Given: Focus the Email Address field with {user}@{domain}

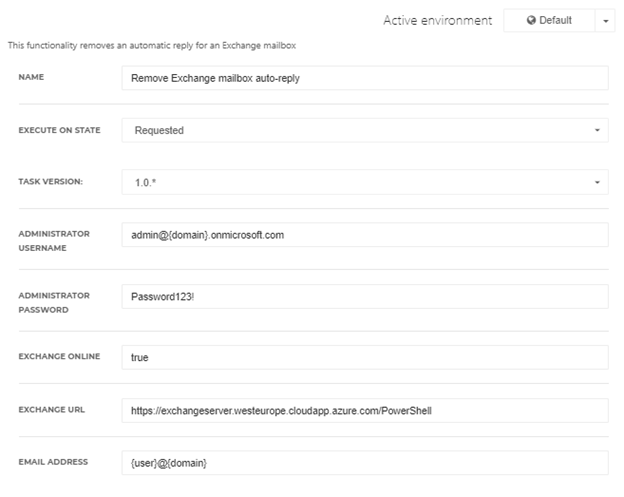Looking at the screenshot, I should [365, 463].
